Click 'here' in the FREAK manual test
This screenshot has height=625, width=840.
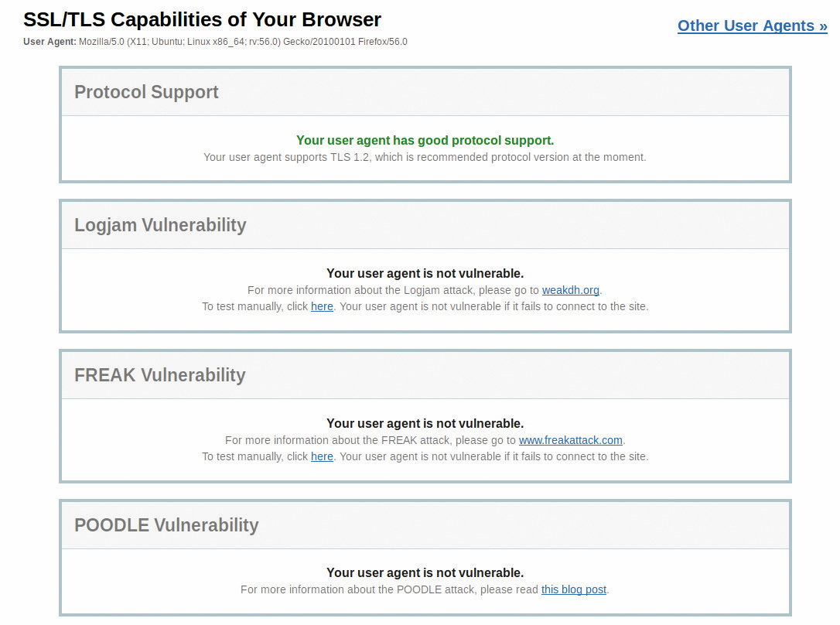[x=322, y=456]
